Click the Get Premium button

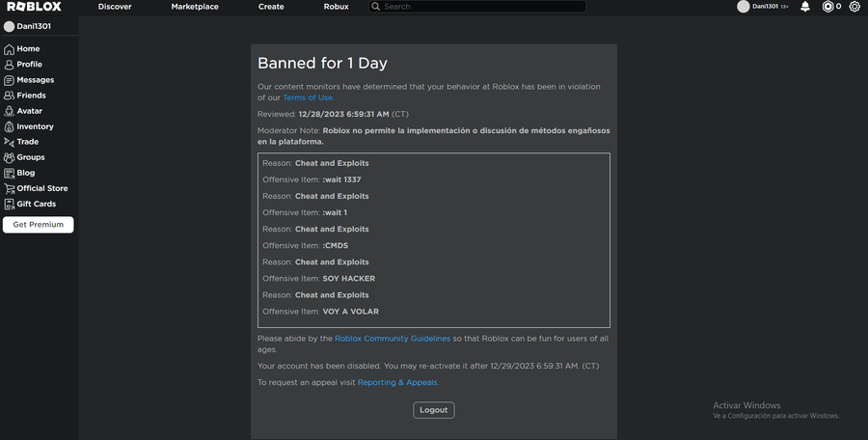pyautogui.click(x=39, y=225)
